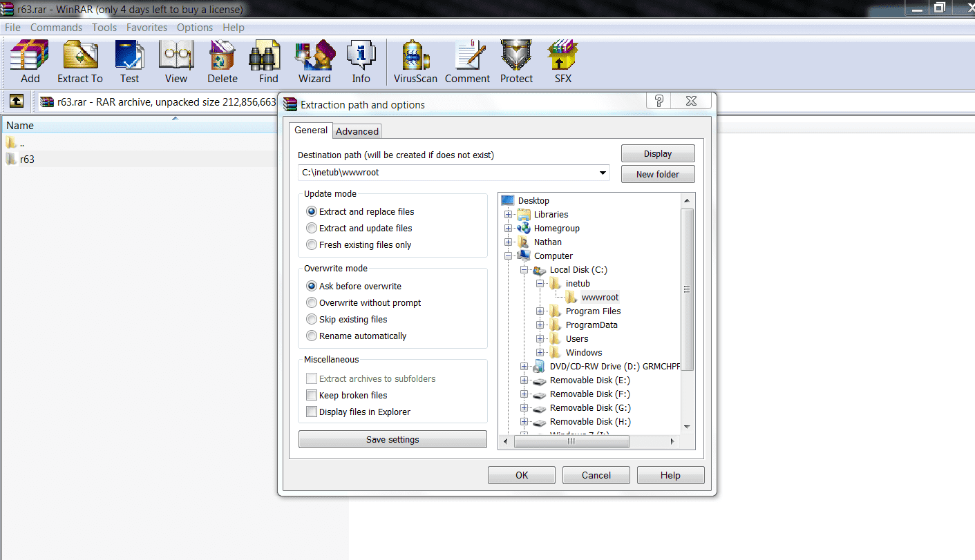Switch to the Advanced tab
This screenshot has height=560, width=975.
(x=357, y=131)
